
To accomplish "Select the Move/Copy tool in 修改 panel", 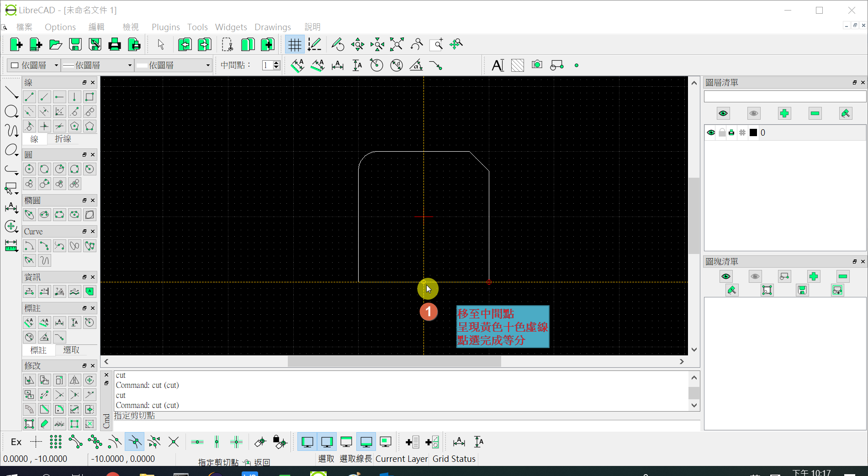I will click(x=29, y=380).
